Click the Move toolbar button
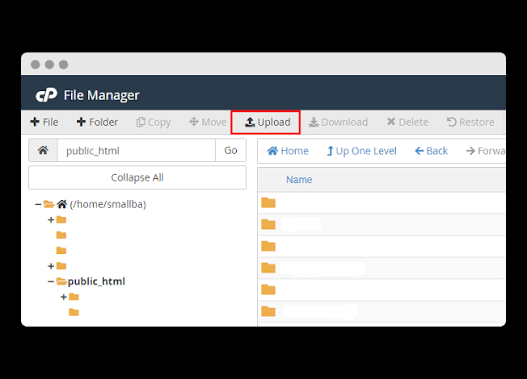Screen dimensions: 527x379 [208, 122]
